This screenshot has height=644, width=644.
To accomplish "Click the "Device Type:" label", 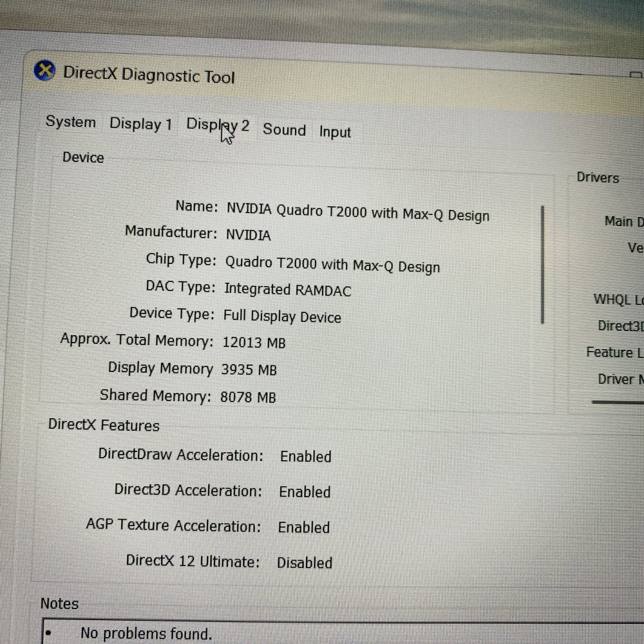I will (x=172, y=314).
